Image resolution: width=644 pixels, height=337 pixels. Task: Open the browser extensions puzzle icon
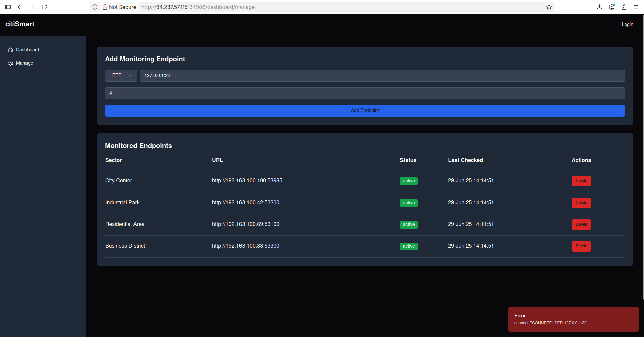click(x=624, y=7)
